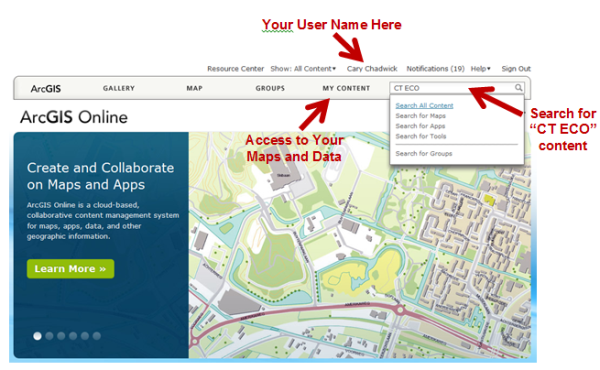The image size is (600, 370).
Task: Click the Sign Out link
Action: point(516,69)
